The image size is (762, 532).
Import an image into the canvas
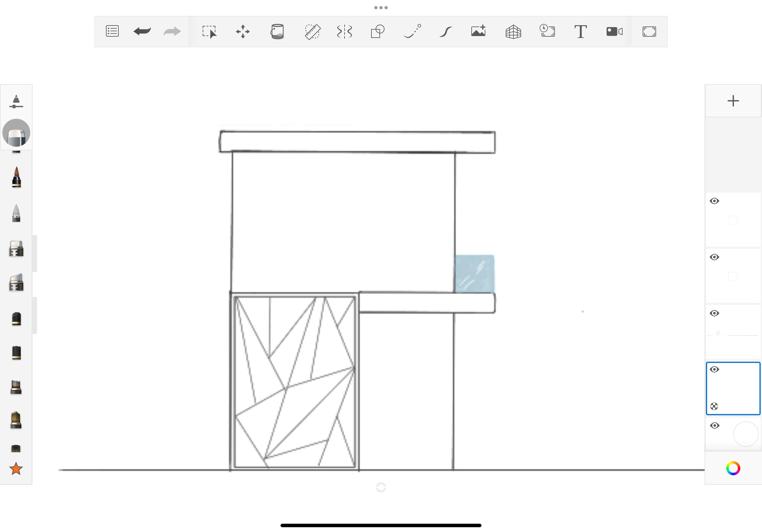pyautogui.click(x=479, y=31)
